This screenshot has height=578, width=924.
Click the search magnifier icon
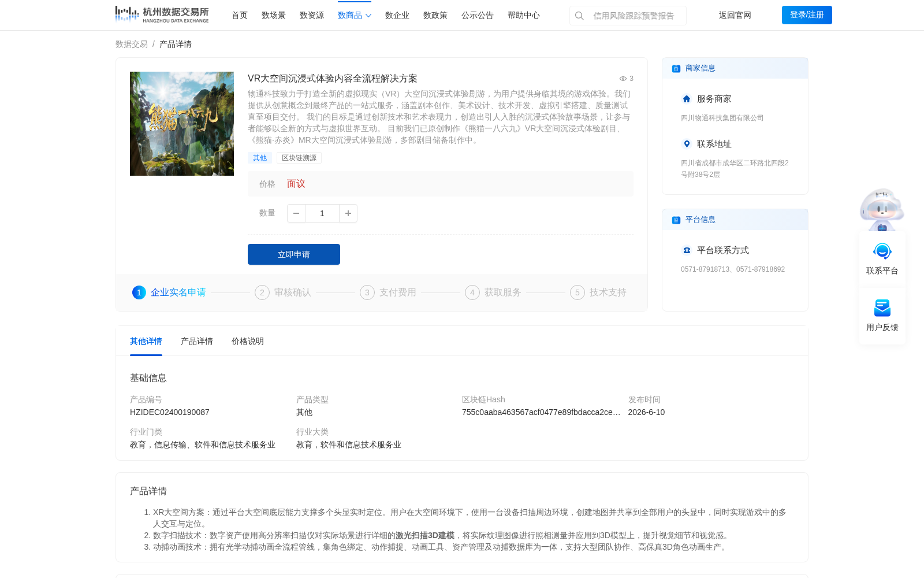579,16
